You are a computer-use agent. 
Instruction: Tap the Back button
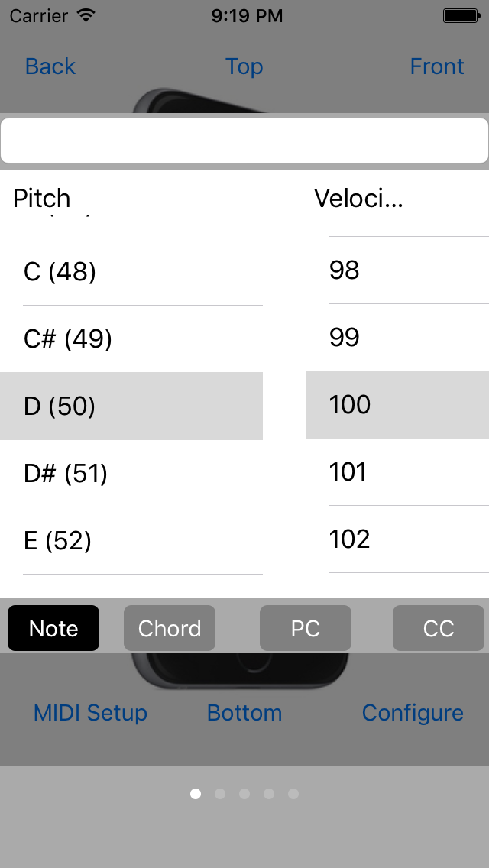coord(50,66)
